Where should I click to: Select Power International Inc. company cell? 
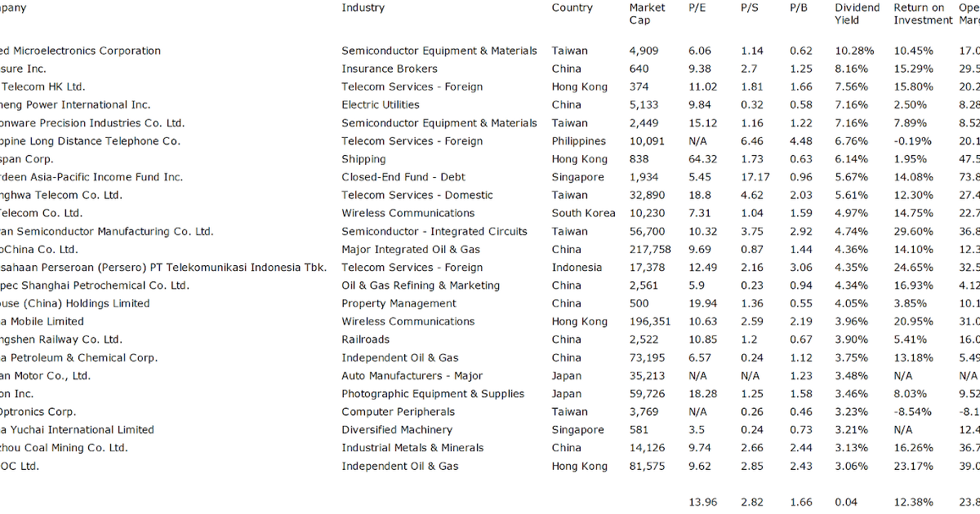tap(75, 104)
